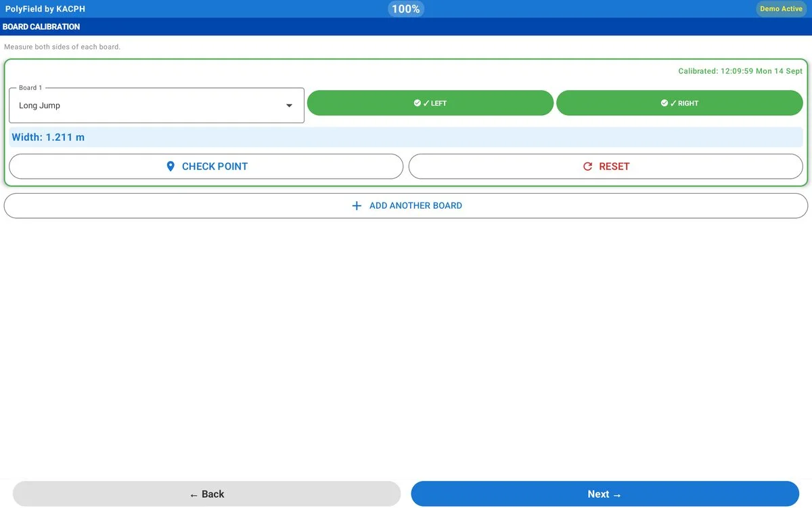The height and width of the screenshot is (508, 812).
Task: Click the location pin icon in Check Point
Action: [x=171, y=167]
